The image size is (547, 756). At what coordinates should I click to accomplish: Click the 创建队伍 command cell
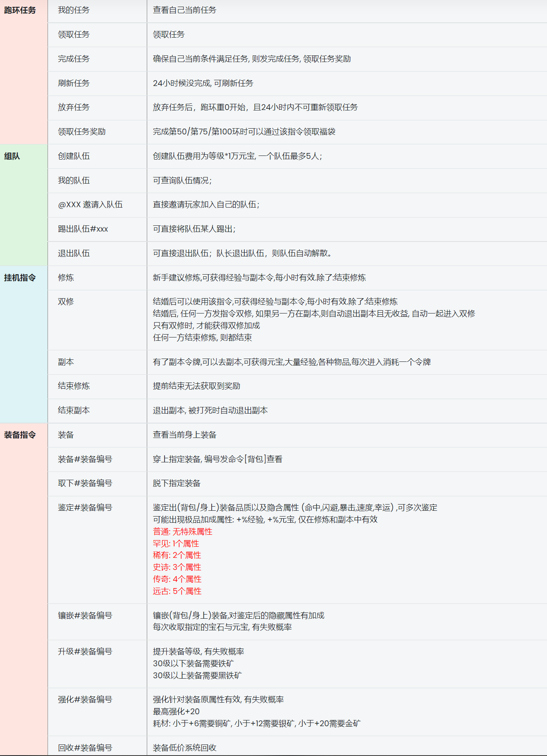[97, 156]
